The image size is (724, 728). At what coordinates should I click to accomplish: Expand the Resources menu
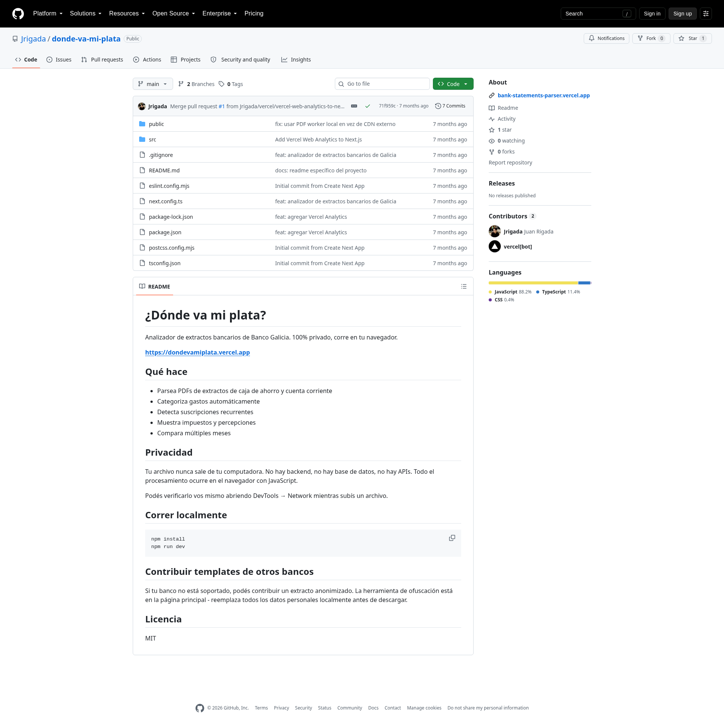point(127,14)
